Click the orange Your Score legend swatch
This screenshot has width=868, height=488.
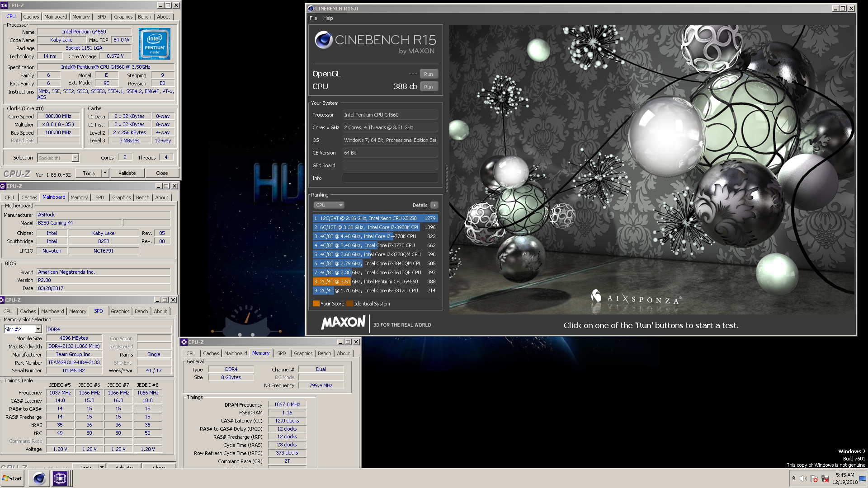pos(316,304)
